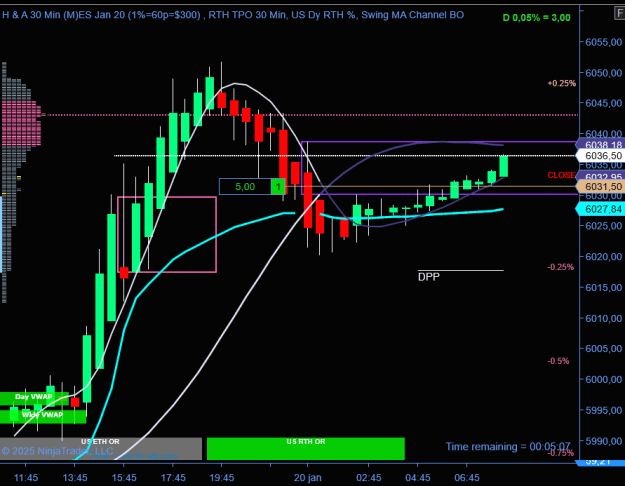Click the 02:45 time axis label
Viewport: 625px width, 486px height.
(369, 478)
